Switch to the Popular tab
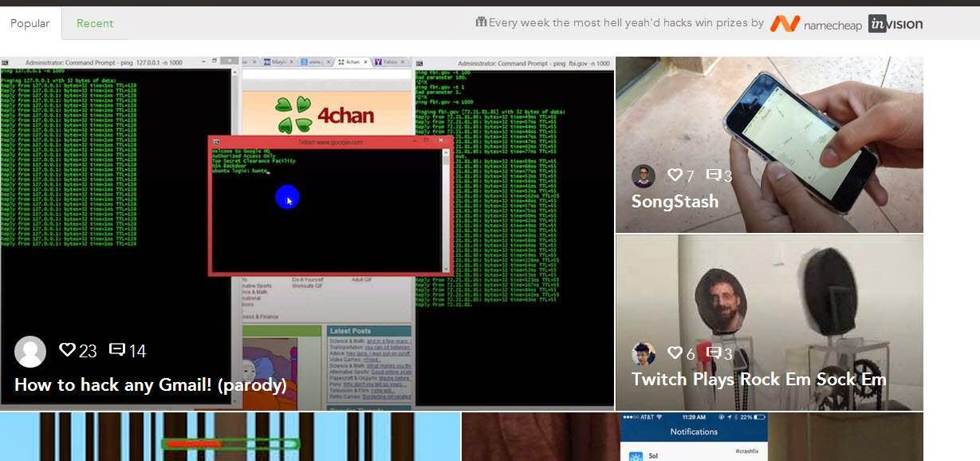The width and height of the screenshot is (980, 461). pos(30,23)
